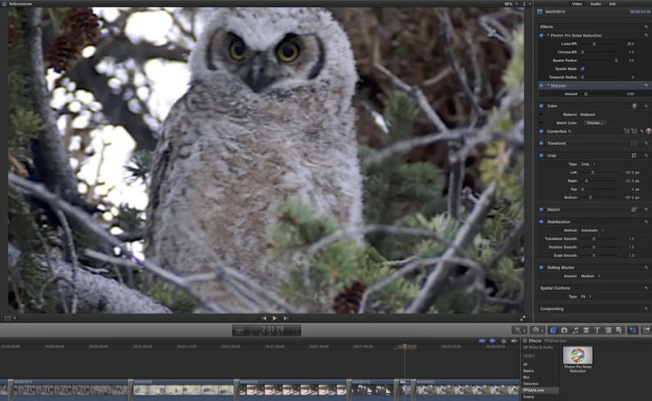Activate on-screen Transform controls icon
652x401 pixels.
(x=634, y=143)
